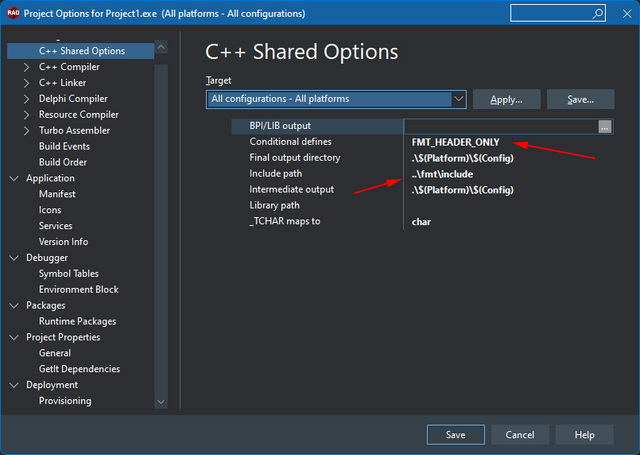The width and height of the screenshot is (640, 455).
Task: Open the Icons page
Action: point(50,210)
